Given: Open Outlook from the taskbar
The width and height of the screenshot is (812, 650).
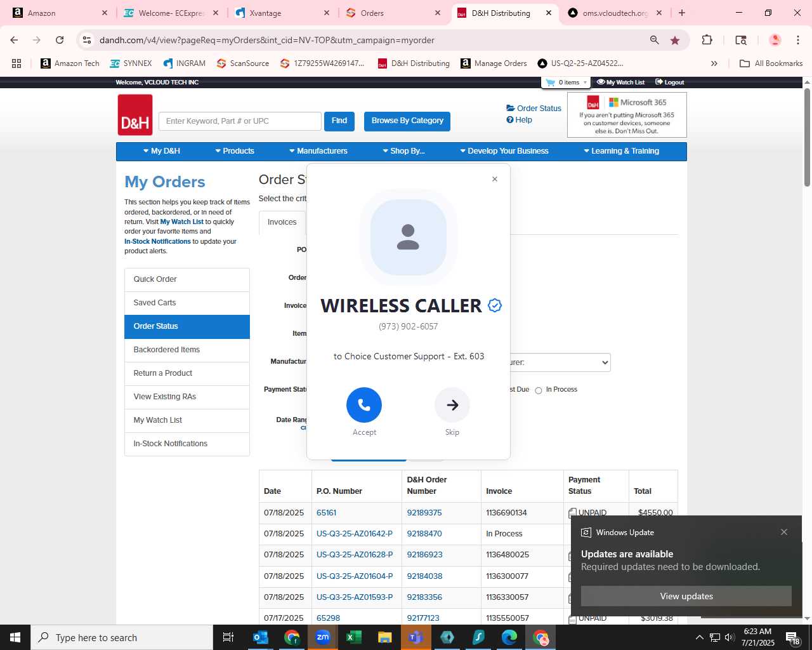Looking at the screenshot, I should [261, 637].
